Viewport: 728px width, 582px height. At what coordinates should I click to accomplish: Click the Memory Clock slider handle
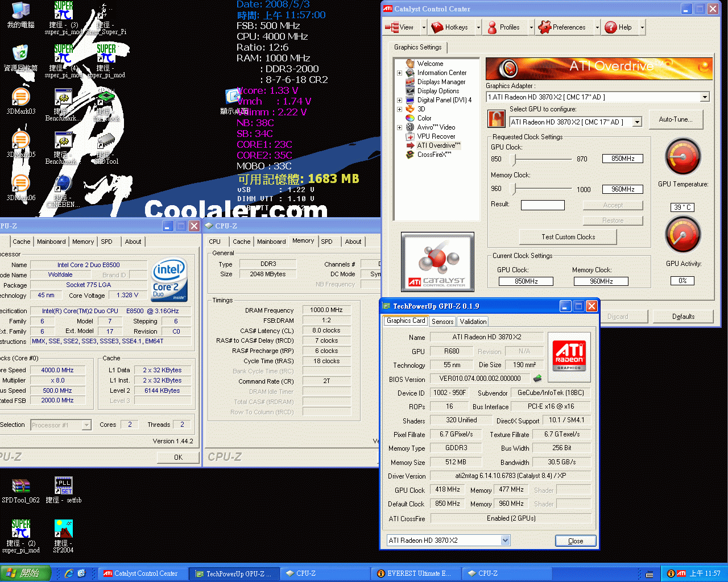click(515, 189)
